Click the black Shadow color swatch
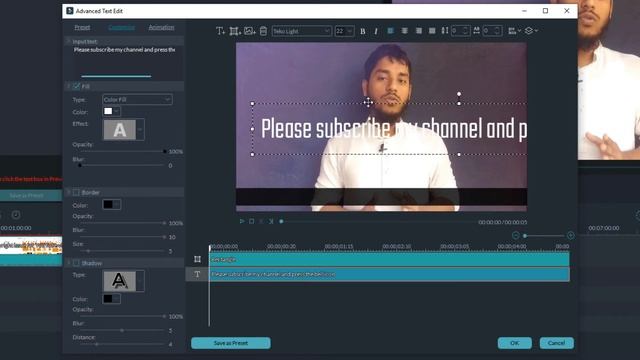 pos(108,299)
